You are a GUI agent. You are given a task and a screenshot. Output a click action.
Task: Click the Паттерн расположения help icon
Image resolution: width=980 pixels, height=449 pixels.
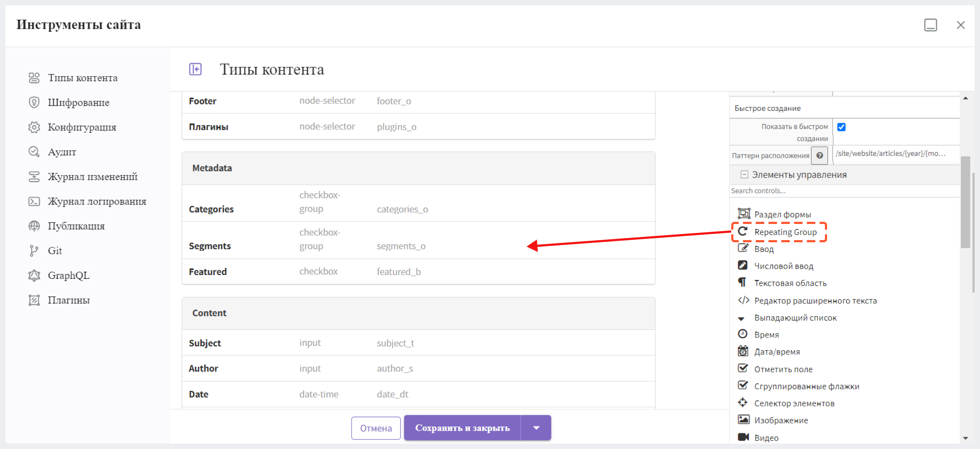click(820, 155)
